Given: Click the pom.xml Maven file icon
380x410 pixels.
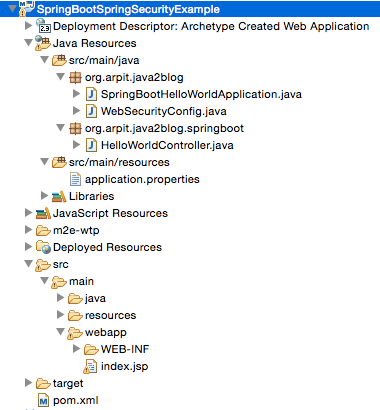Looking at the screenshot, I should (43, 400).
